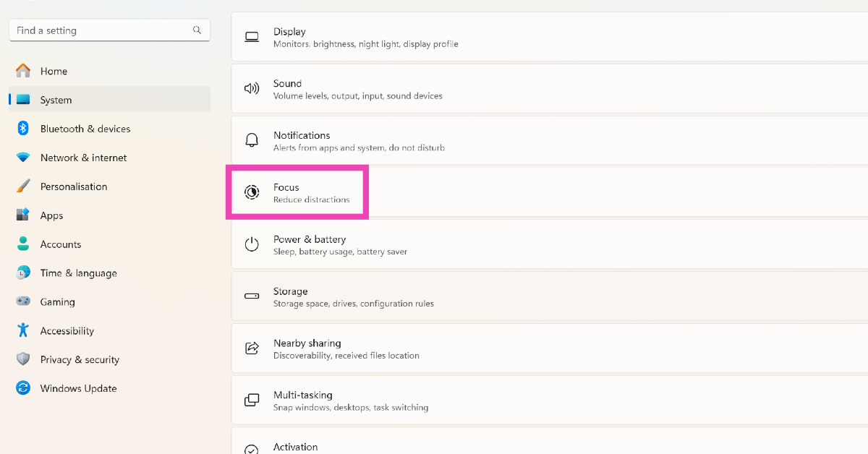Click the Notifications bell icon

point(252,140)
